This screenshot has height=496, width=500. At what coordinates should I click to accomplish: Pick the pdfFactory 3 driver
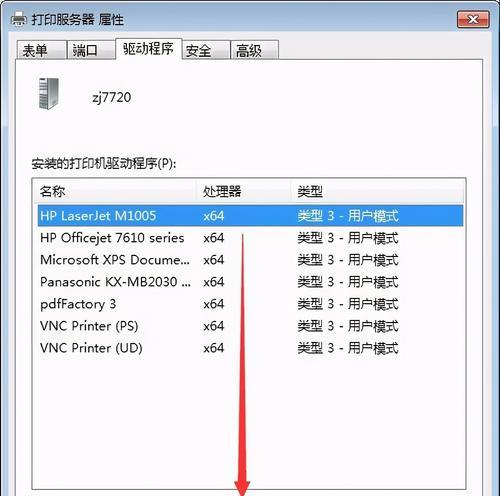250,304
